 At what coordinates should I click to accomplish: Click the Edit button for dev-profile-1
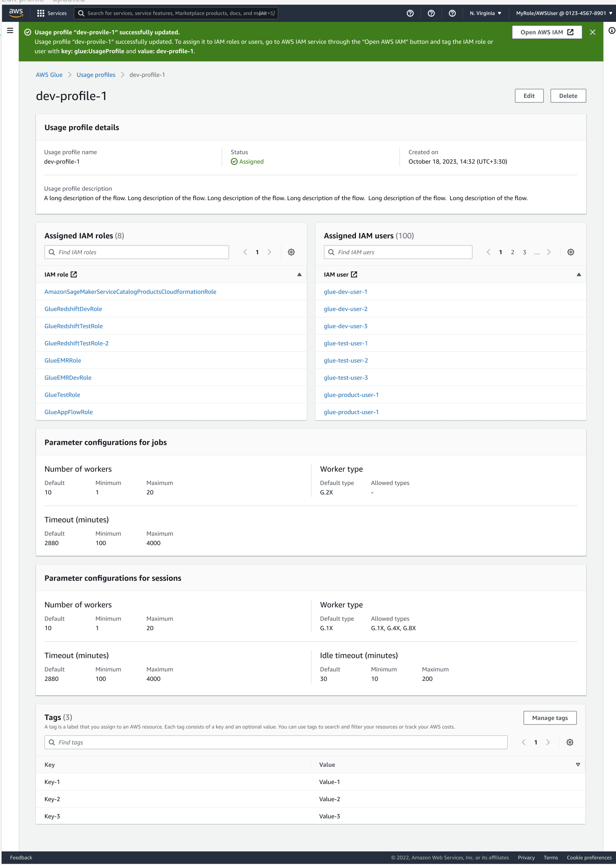click(529, 96)
